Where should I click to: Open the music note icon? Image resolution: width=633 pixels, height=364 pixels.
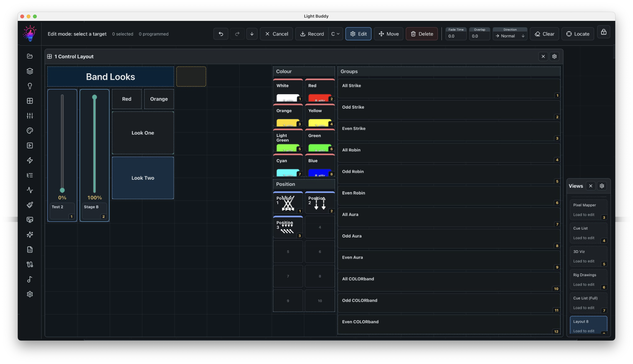point(30,279)
